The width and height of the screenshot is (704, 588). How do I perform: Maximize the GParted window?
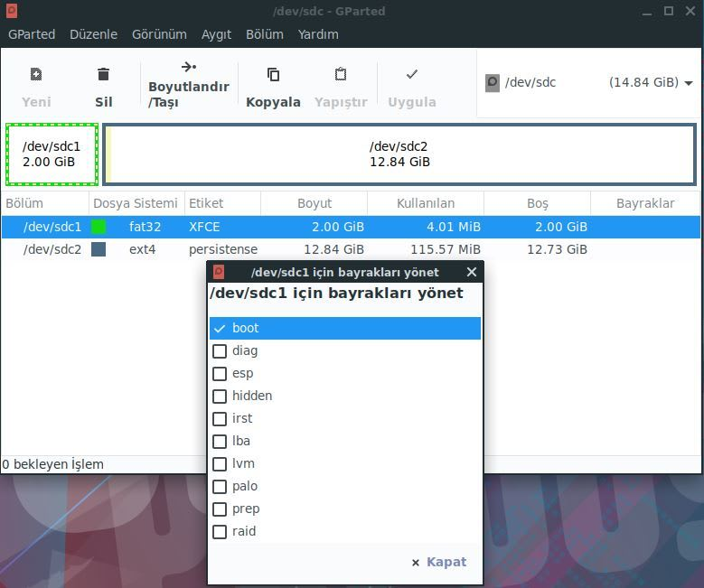[x=669, y=11]
